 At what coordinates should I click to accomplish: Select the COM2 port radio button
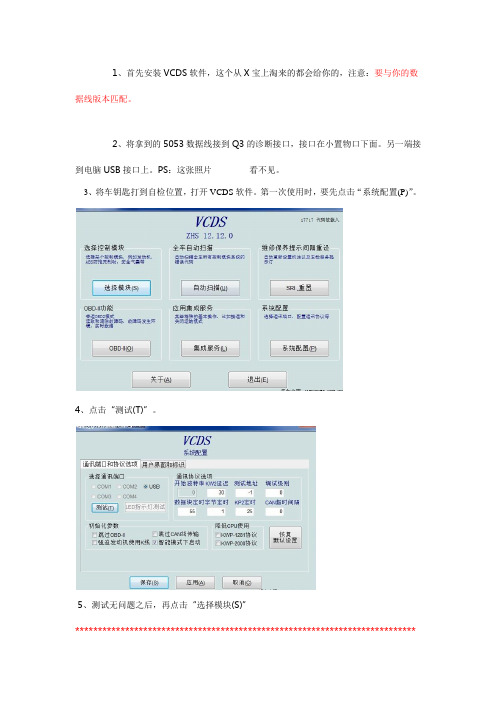[120, 487]
